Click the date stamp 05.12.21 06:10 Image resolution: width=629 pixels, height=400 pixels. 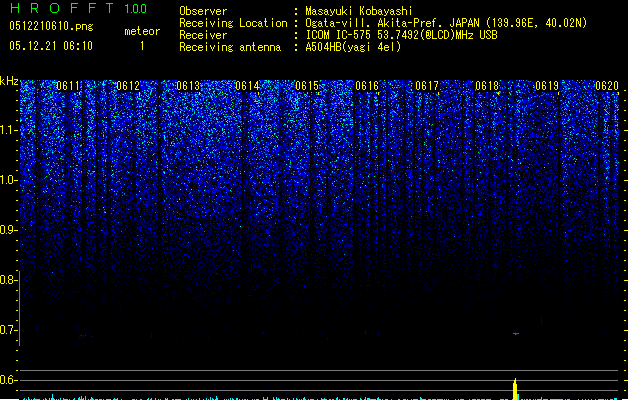point(51,46)
